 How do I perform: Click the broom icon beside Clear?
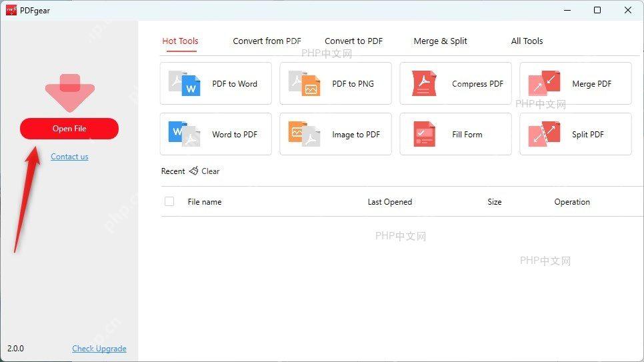click(x=194, y=171)
